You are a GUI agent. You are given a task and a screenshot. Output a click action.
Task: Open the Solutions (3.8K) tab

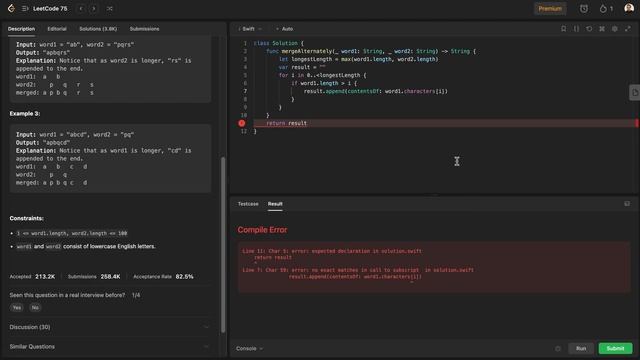pyautogui.click(x=98, y=29)
